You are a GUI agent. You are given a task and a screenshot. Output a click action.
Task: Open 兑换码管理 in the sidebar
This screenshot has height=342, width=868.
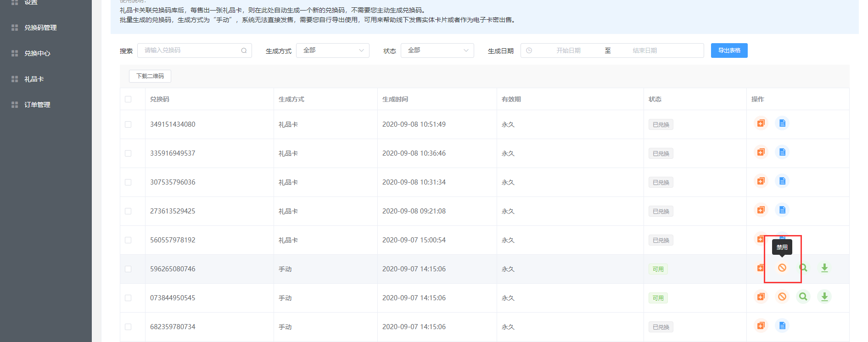pyautogui.click(x=40, y=28)
